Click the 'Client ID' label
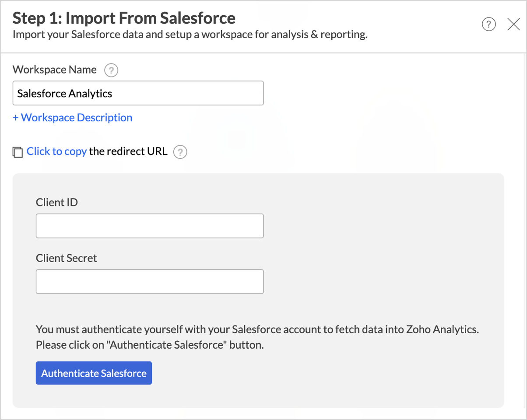Screen dimensions: 527x420 point(57,202)
